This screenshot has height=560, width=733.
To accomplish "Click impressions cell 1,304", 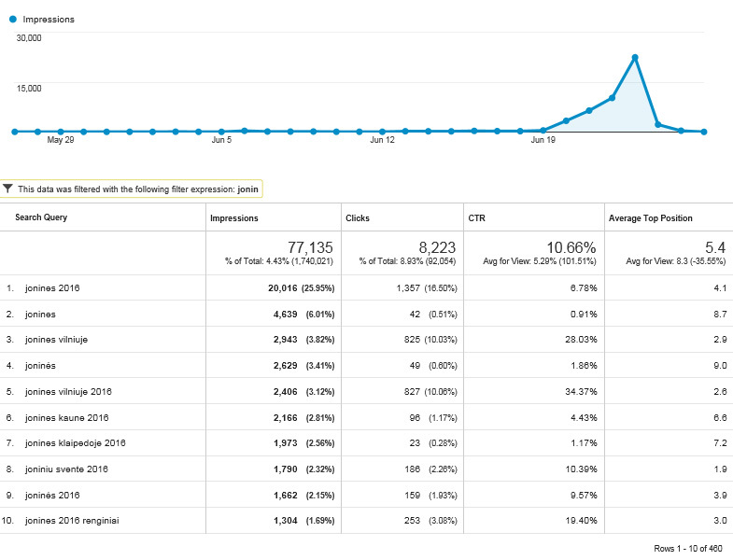I will 286,521.
